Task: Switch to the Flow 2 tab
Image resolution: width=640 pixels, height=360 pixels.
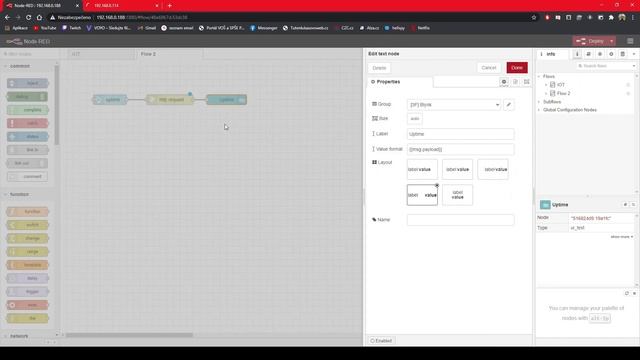Action: tap(169, 54)
